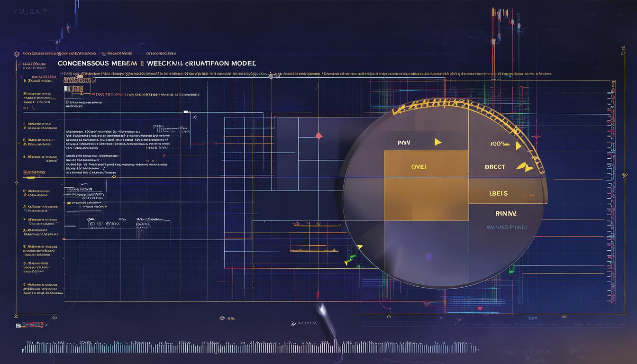Click the waveform timeline at the bottom
The width and height of the screenshot is (637, 364).
(x=237, y=348)
